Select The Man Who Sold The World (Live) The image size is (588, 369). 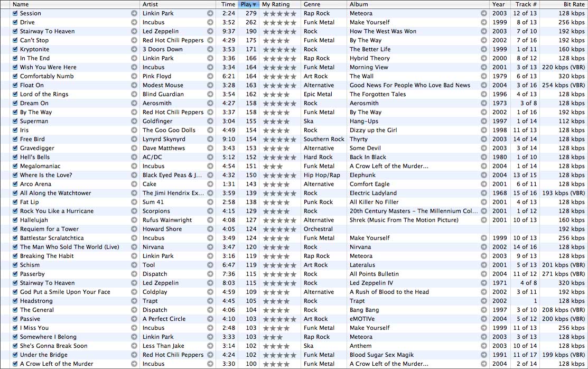[x=69, y=247]
